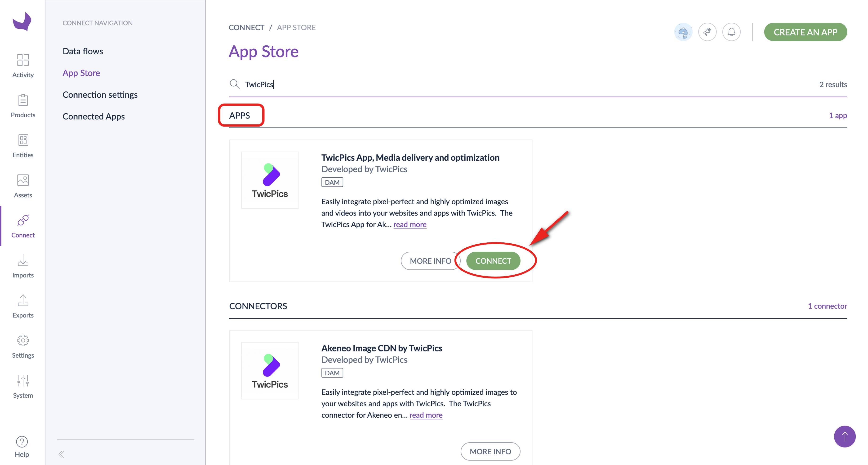The width and height of the screenshot is (868, 465).
Task: Click read more on TwicPics App description
Action: pyautogui.click(x=410, y=225)
